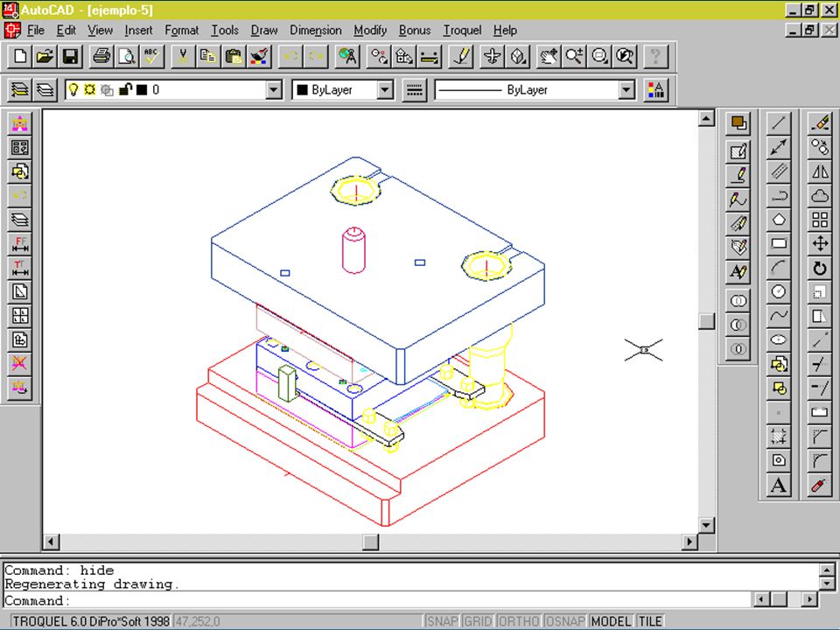Toggle layer 0 on/off lightbulb
840x630 pixels.
point(73,90)
